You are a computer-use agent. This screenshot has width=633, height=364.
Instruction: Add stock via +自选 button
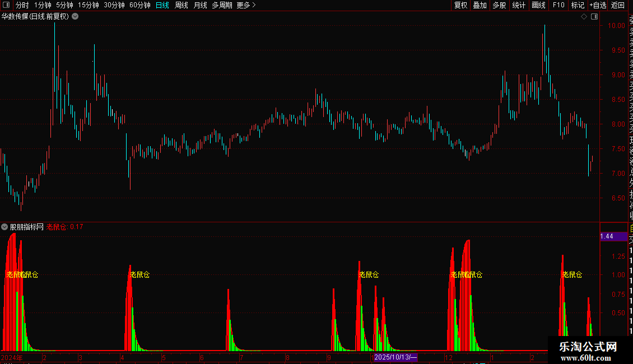pos(598,5)
